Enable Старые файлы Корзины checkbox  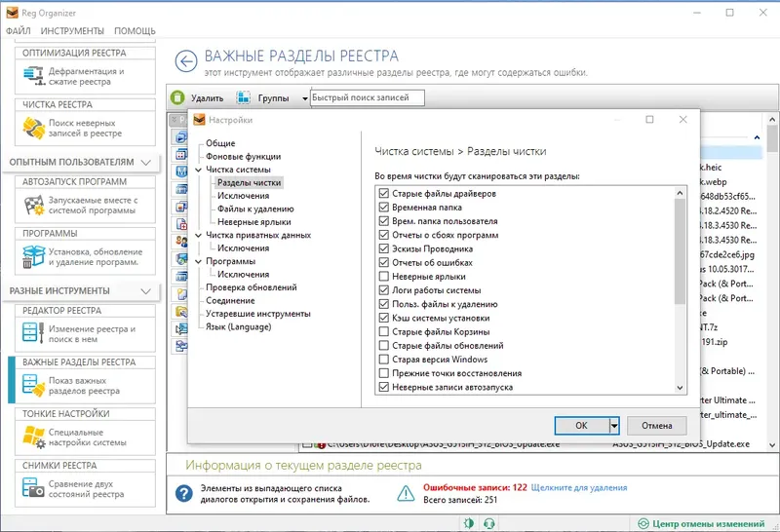383,331
